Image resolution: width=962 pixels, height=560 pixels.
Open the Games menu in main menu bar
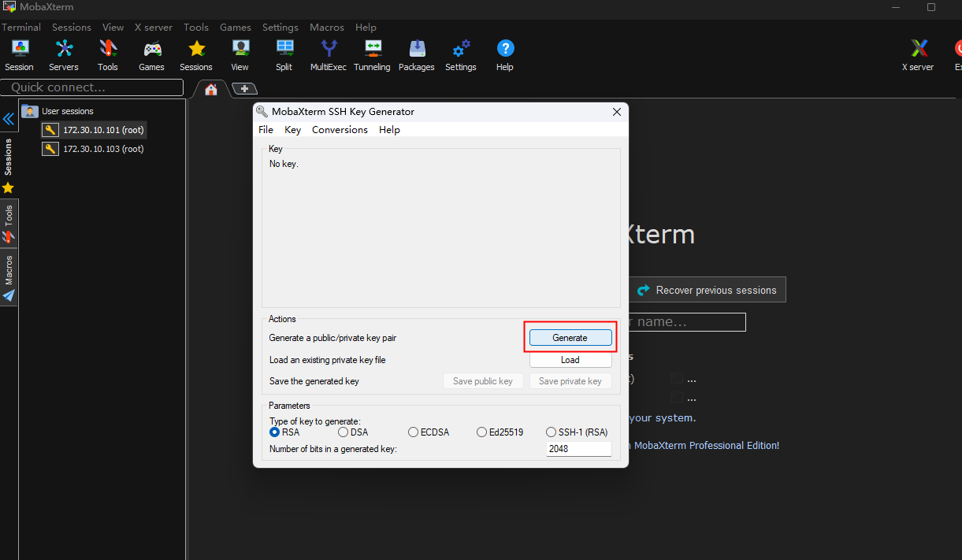point(236,27)
